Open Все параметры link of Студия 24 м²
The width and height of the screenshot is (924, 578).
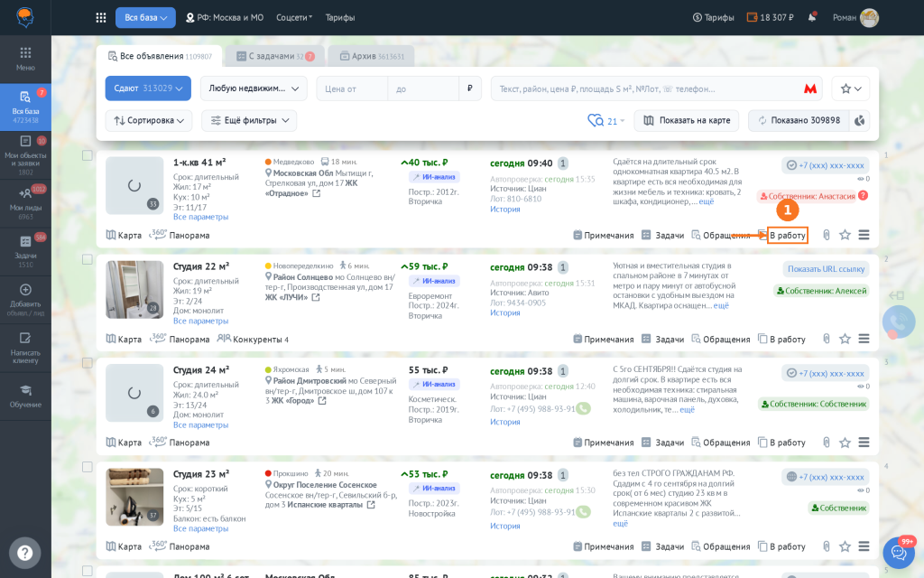click(200, 424)
